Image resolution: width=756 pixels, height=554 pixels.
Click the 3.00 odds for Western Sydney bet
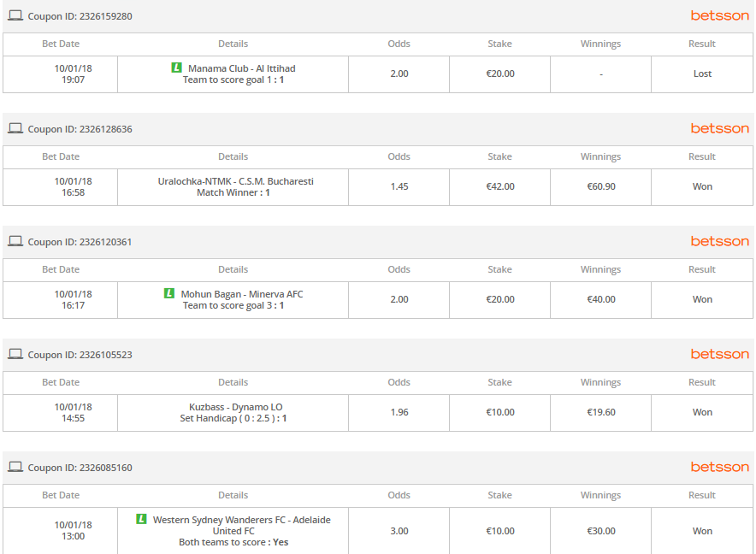tap(399, 531)
